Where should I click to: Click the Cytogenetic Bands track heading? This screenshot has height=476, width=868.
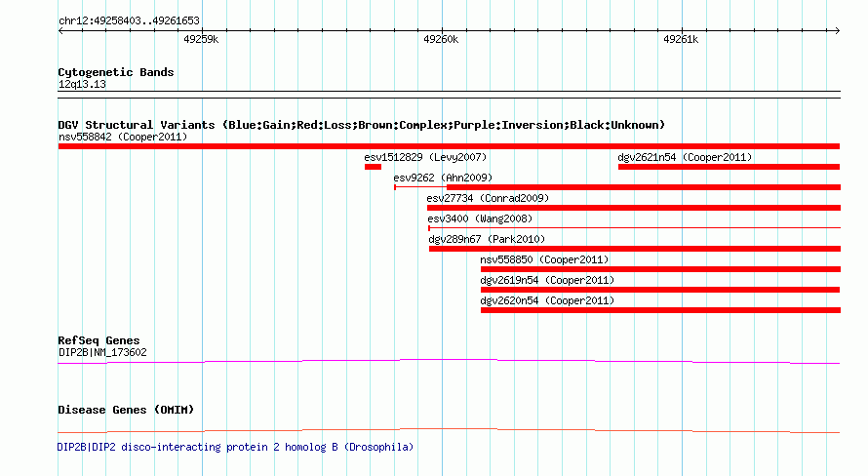click(116, 72)
